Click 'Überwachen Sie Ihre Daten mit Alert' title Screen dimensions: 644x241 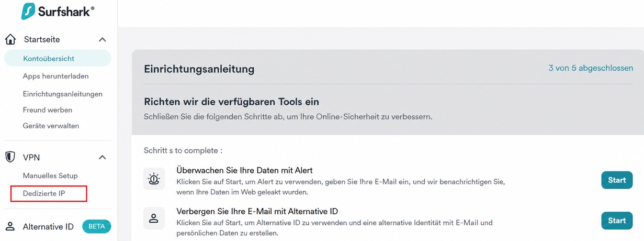point(245,170)
